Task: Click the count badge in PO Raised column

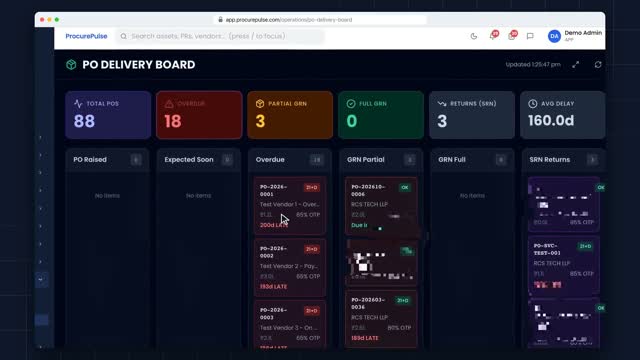Action: tap(136, 160)
